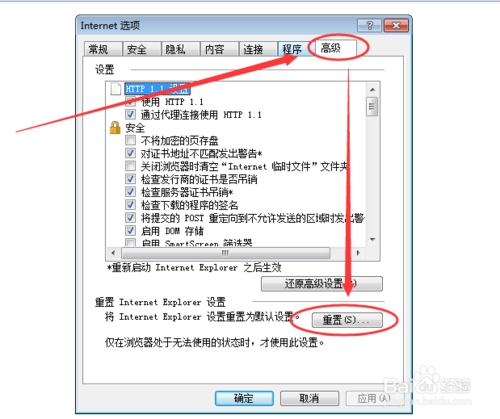Click the 重置(S)... button
500x419 pixels.
[x=347, y=320]
